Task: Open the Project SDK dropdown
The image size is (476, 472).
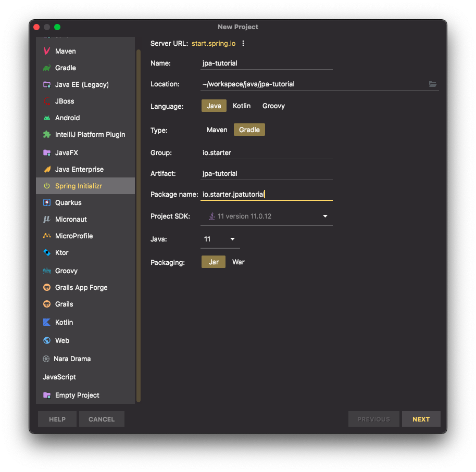Action: point(267,216)
